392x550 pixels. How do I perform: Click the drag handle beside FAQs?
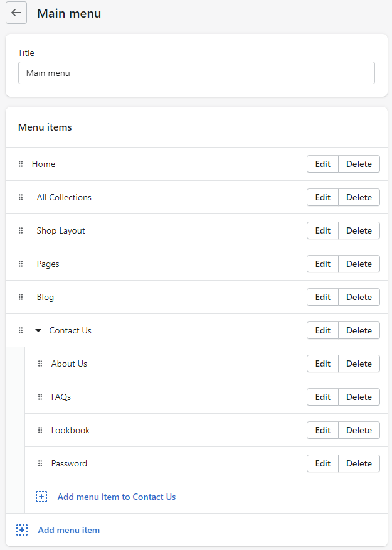tap(40, 397)
